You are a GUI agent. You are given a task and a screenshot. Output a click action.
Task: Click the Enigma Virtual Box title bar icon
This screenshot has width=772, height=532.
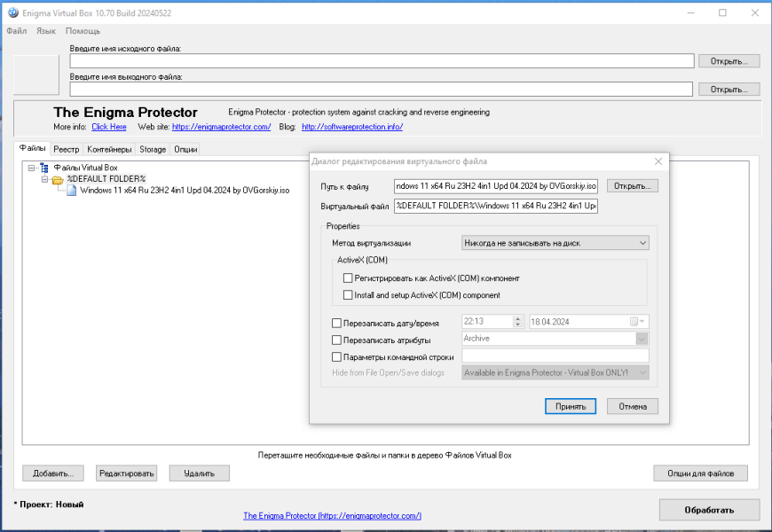(x=12, y=12)
